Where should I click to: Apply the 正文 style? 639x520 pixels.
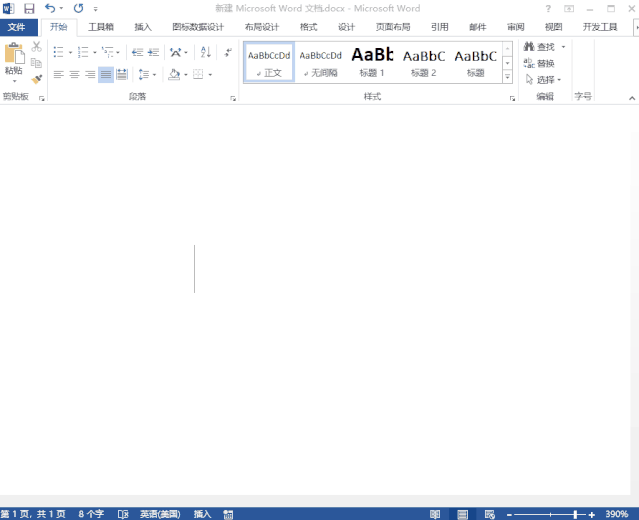click(269, 63)
